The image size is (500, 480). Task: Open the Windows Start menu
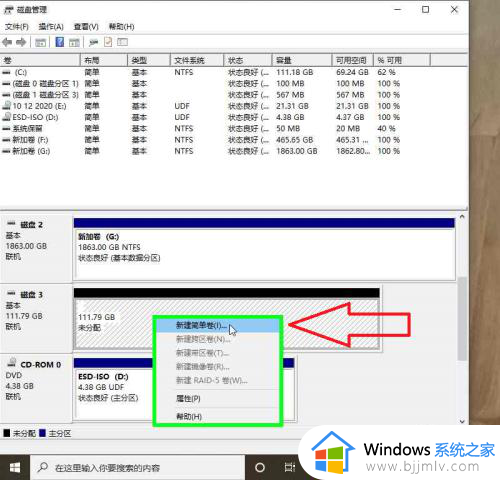(x=15, y=468)
